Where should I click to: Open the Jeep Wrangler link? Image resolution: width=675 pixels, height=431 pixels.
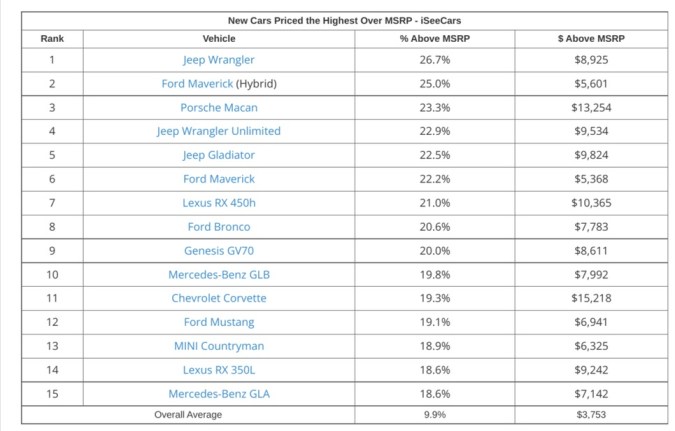[219, 60]
